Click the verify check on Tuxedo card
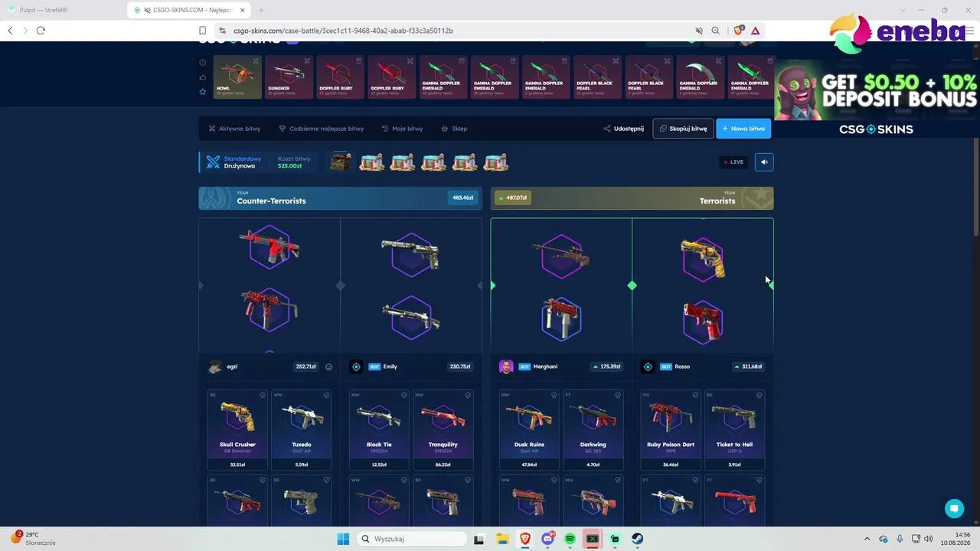 pos(326,396)
